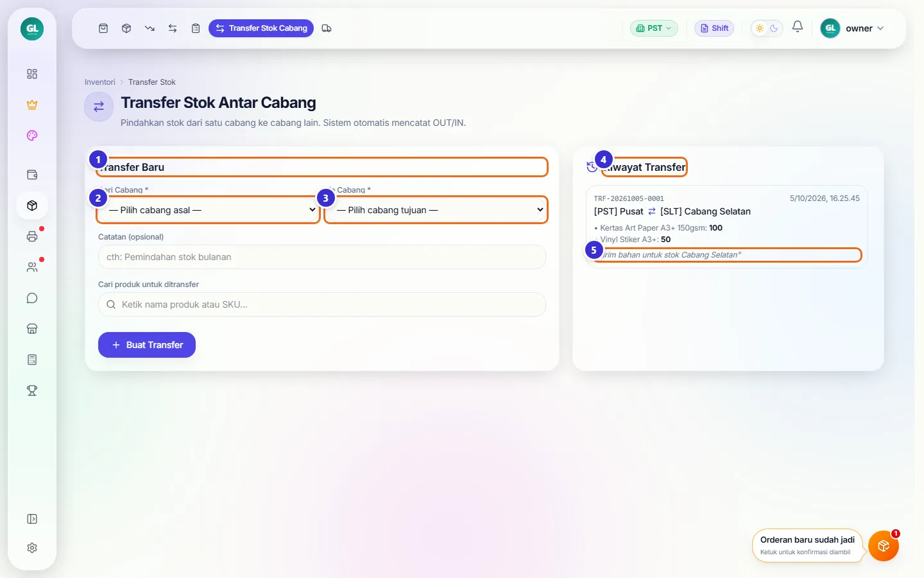Click the "Kertas Art Paper A3+ 150gsm" line

point(658,228)
